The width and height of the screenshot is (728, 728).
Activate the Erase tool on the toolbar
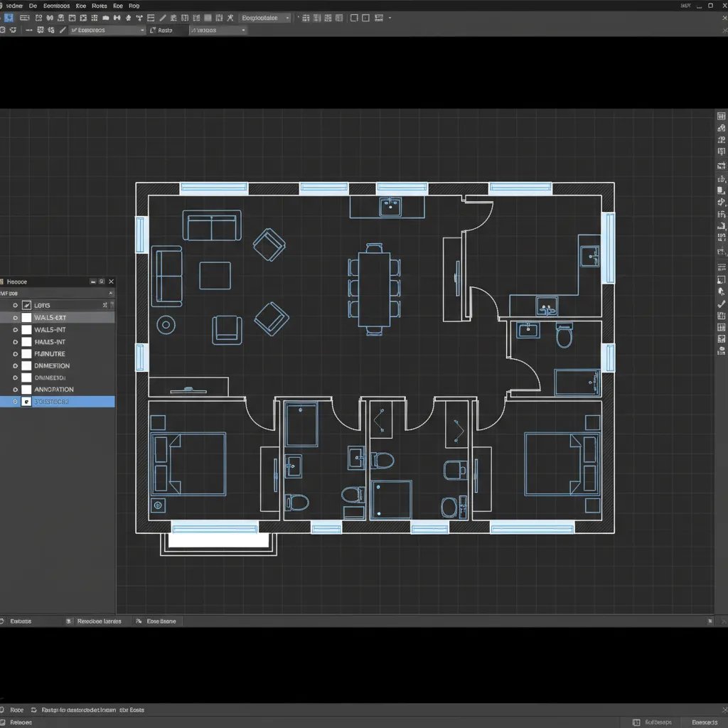click(x=230, y=17)
